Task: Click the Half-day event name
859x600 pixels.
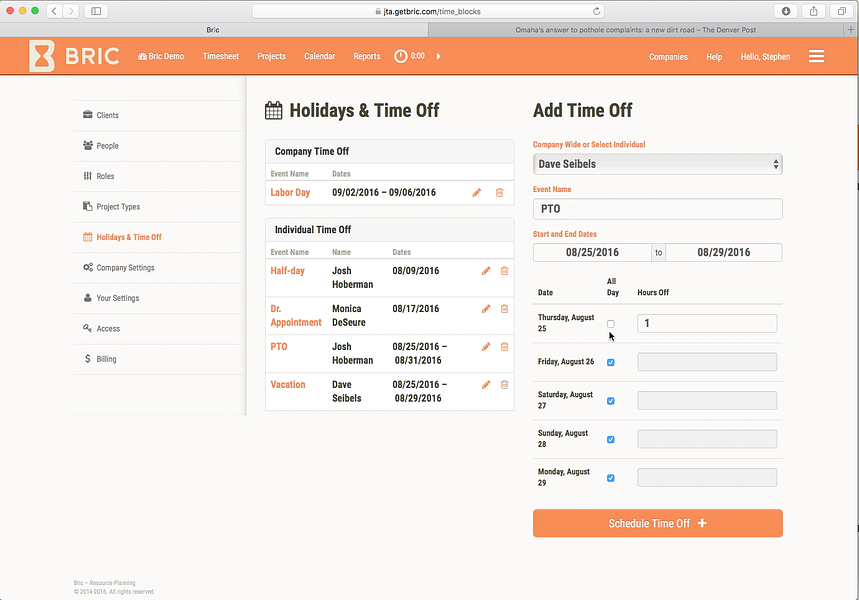Action: 288,271
